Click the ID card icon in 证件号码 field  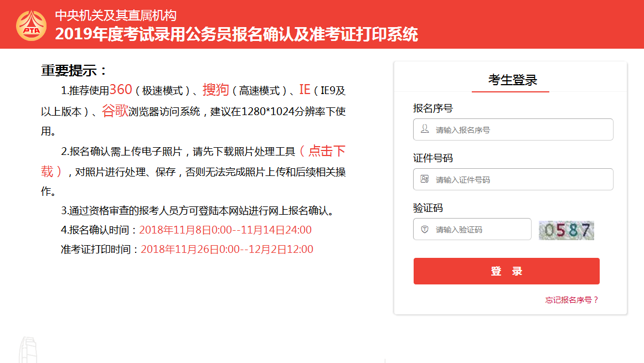[x=425, y=179]
